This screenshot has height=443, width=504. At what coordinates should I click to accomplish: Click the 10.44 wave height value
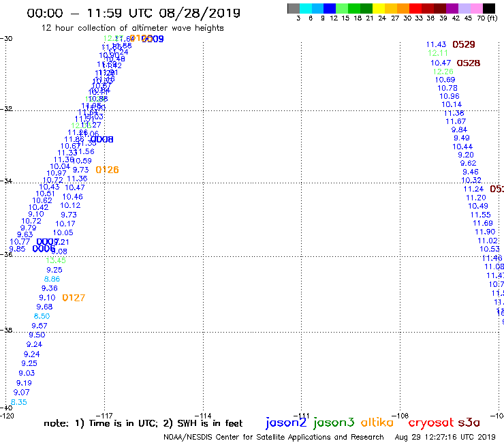click(x=462, y=147)
